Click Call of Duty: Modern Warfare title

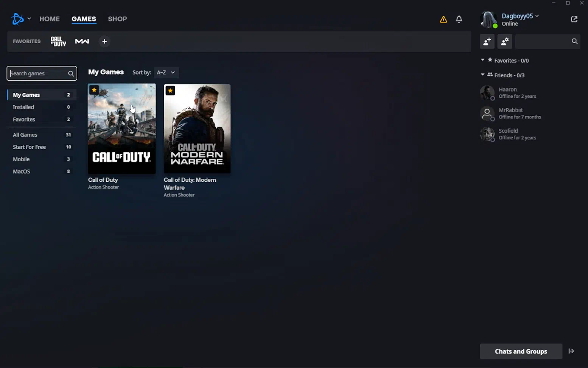tap(190, 184)
